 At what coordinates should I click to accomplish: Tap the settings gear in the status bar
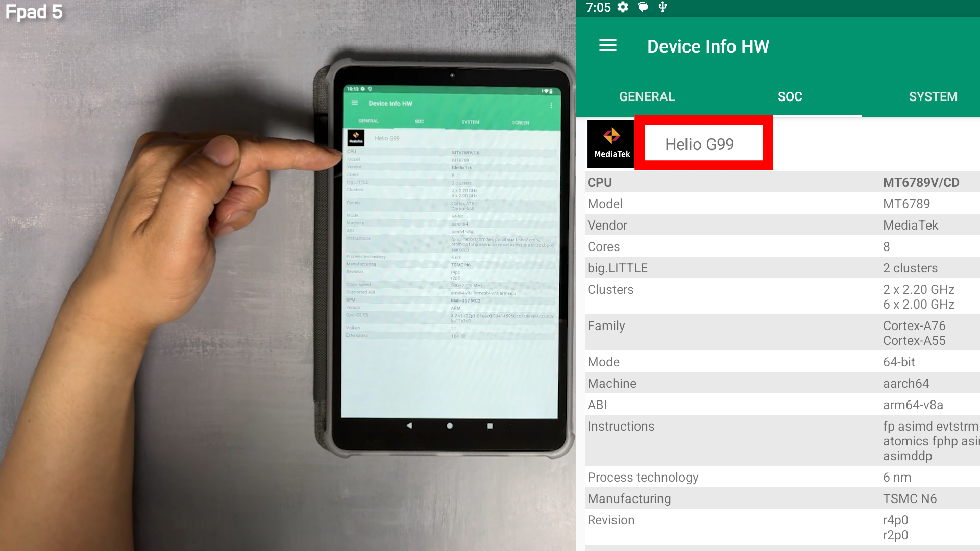coord(623,7)
